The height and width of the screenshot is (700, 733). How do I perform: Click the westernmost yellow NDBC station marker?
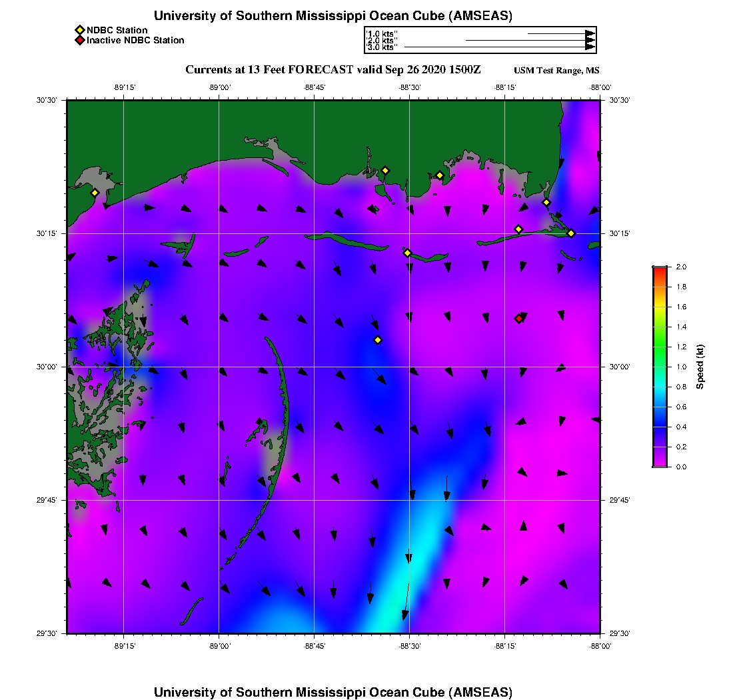pos(95,193)
